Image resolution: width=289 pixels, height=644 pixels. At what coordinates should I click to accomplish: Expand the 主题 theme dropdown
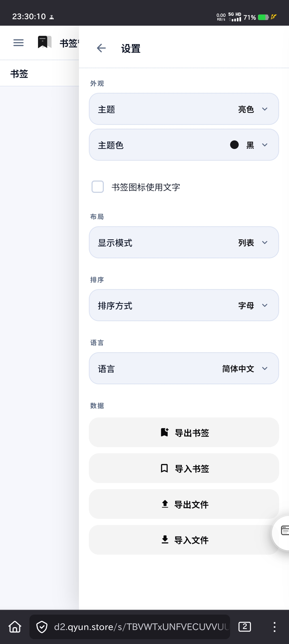(x=184, y=109)
